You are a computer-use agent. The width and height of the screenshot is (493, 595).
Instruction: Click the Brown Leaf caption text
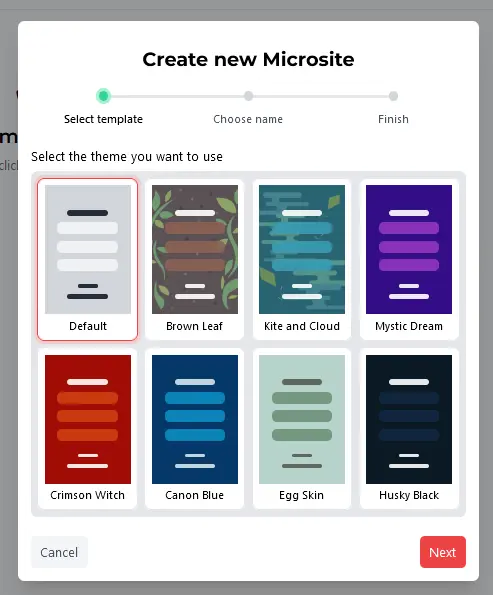194,326
